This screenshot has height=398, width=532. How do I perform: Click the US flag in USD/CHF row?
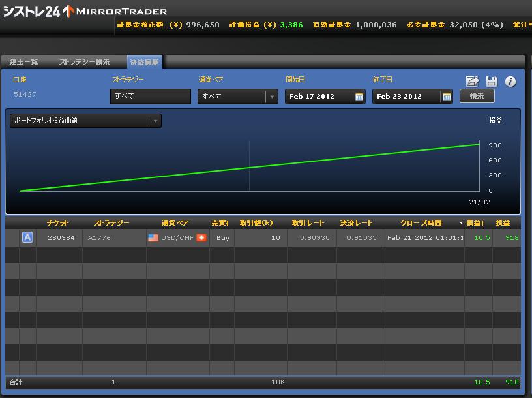click(x=153, y=237)
